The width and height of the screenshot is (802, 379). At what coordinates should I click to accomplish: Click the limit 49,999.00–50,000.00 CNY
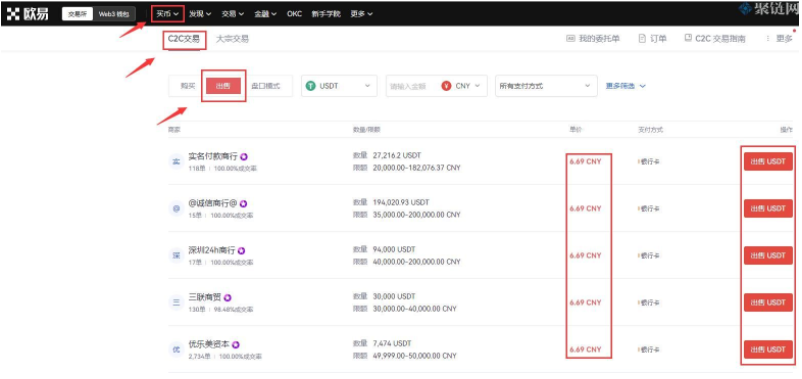415,356
